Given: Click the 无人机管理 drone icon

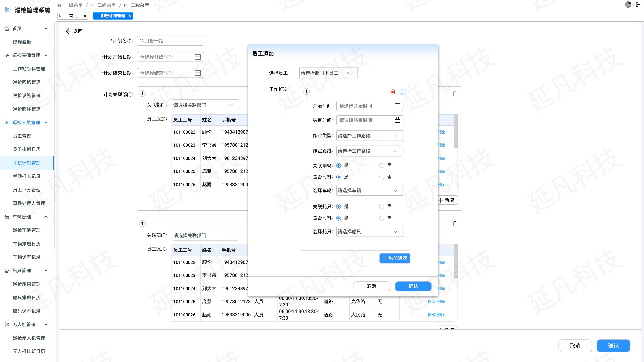Looking at the screenshot, I should click(x=7, y=325).
